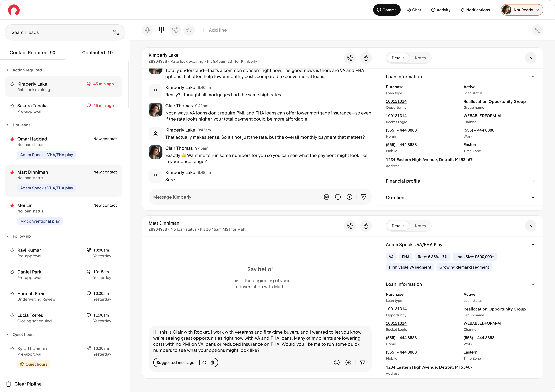The image size is (555, 392).
Task: Open search leads filter settings icon
Action: tap(116, 32)
